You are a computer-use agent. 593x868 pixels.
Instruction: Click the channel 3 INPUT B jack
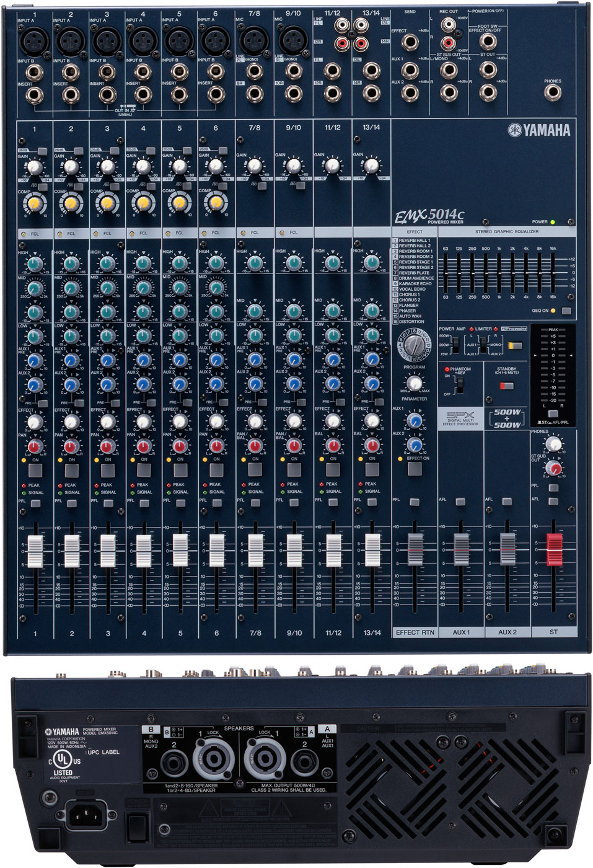(x=107, y=72)
